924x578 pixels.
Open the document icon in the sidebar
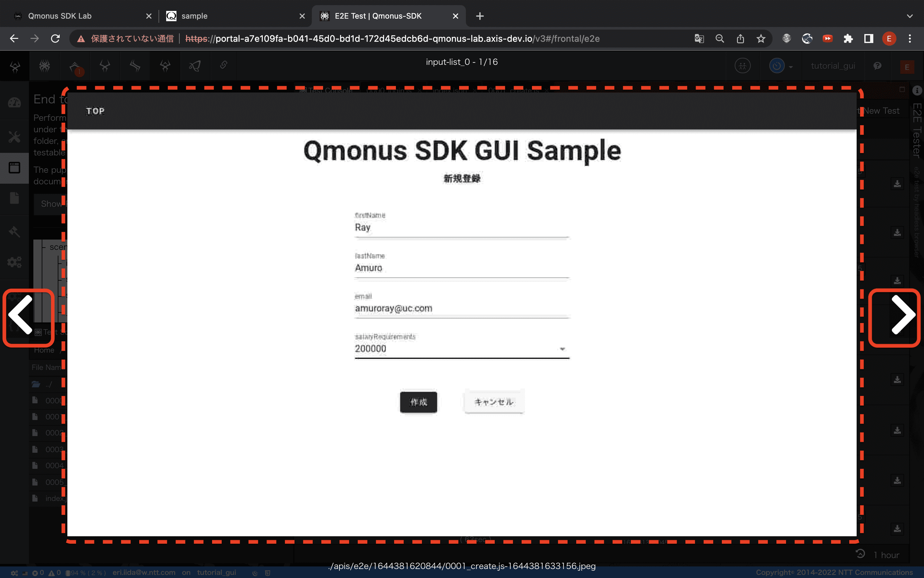14,198
